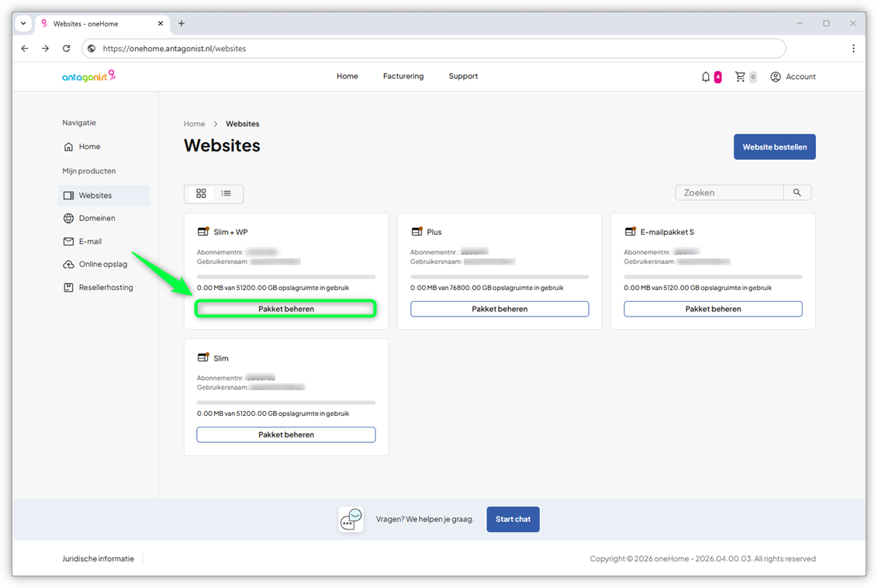Click the antagonist logo
The width and height of the screenshot is (878, 588).
pos(88,76)
